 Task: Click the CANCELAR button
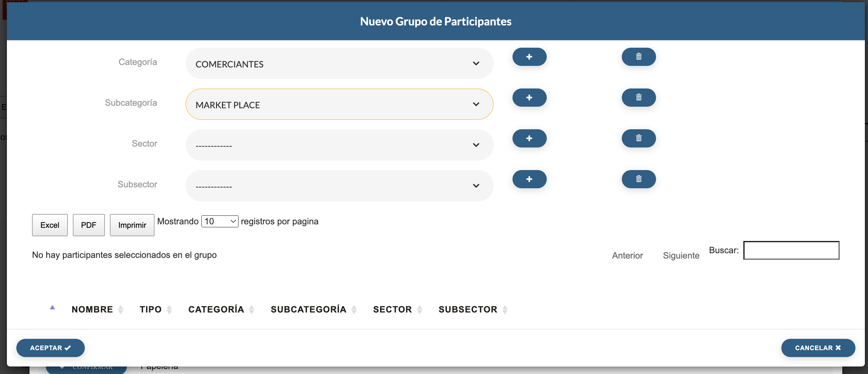[817, 348]
